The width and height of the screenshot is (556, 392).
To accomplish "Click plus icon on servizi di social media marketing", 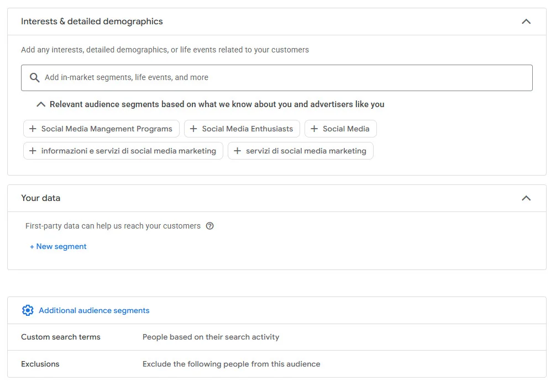I will tap(237, 151).
